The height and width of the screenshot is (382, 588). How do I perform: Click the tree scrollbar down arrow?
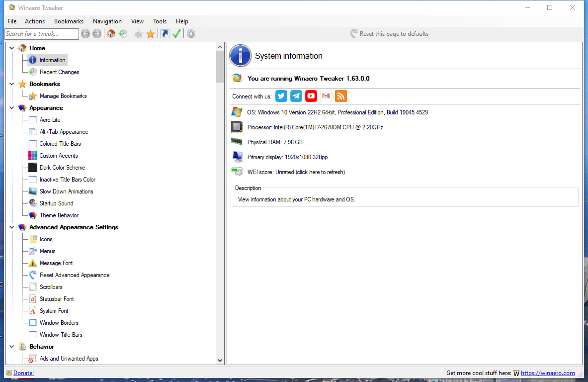(220, 360)
